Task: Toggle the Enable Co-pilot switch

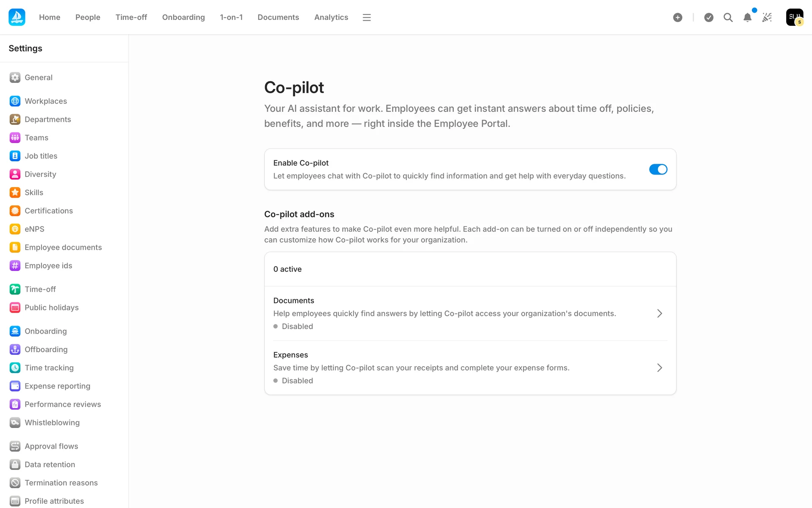Action: pos(658,169)
